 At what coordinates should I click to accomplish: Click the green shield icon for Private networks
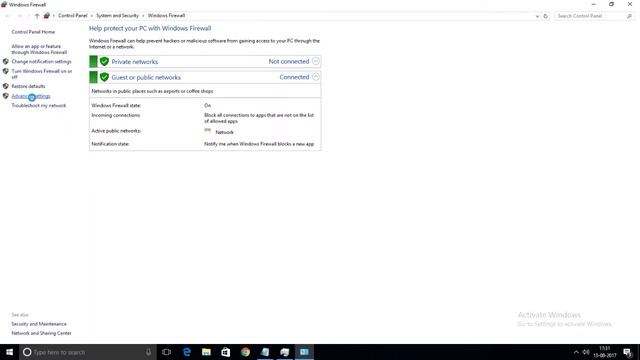coord(104,62)
